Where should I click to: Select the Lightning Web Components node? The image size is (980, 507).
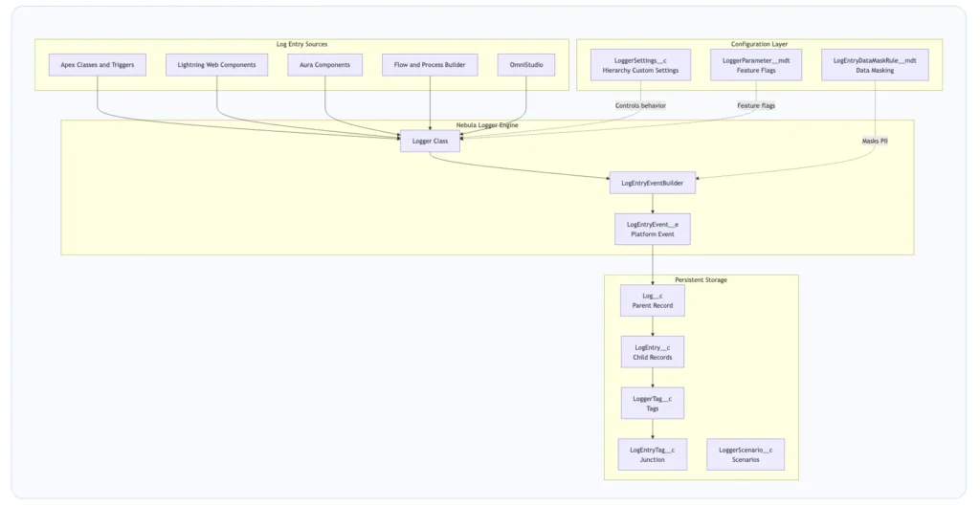coord(217,65)
